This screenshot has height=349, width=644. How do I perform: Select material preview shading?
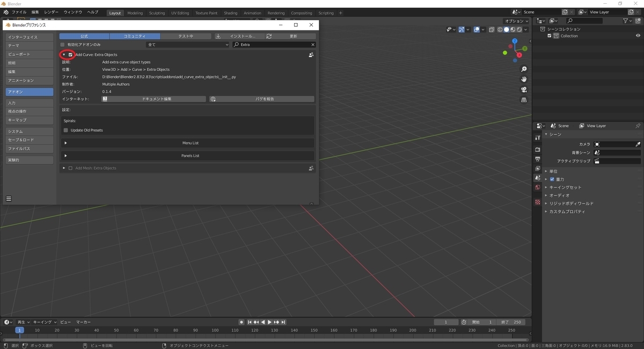(513, 30)
